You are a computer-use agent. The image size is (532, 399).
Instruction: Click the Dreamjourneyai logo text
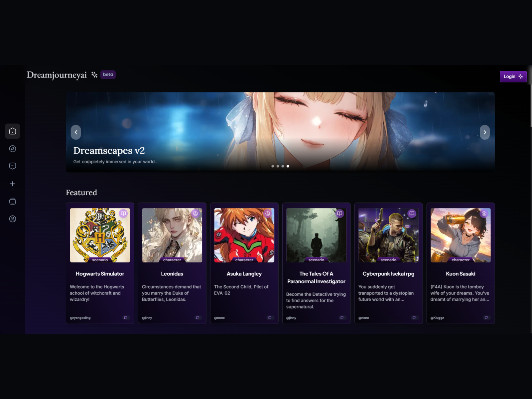57,75
